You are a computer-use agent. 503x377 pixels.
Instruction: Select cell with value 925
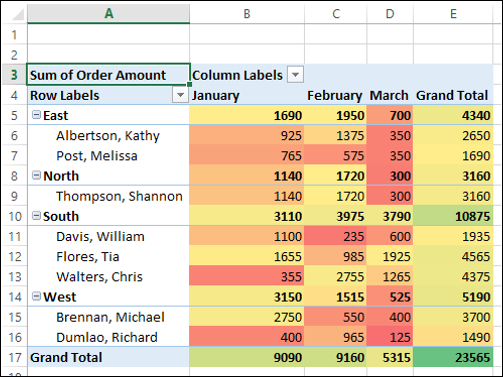point(247,136)
